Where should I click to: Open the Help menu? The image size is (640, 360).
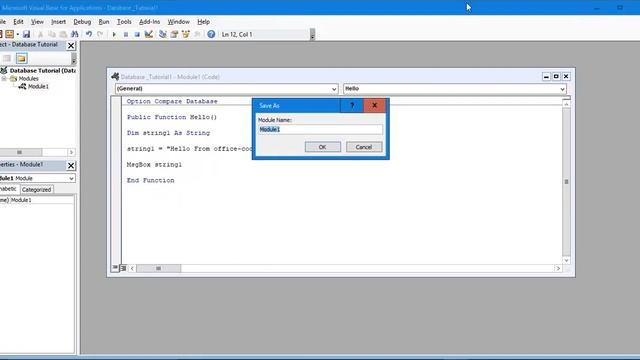(x=203, y=22)
